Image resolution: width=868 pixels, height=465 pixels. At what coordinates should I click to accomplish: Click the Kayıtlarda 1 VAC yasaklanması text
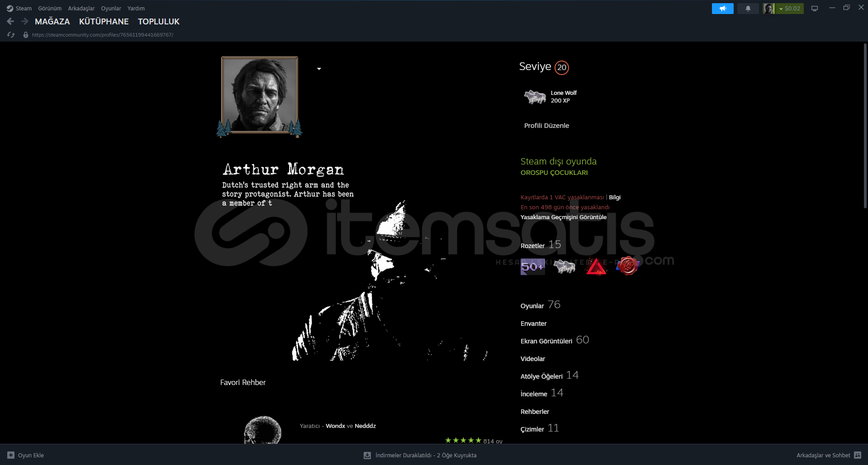pos(562,197)
